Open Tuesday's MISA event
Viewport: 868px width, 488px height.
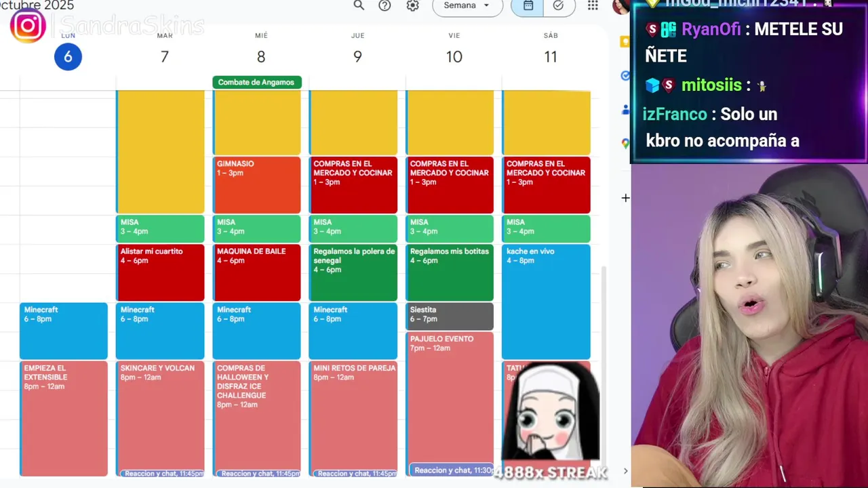[160, 229]
